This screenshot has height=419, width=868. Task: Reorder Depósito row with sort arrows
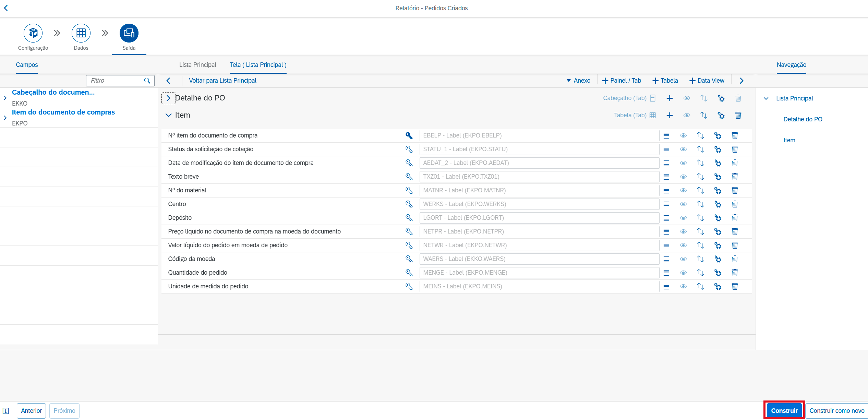tap(700, 218)
